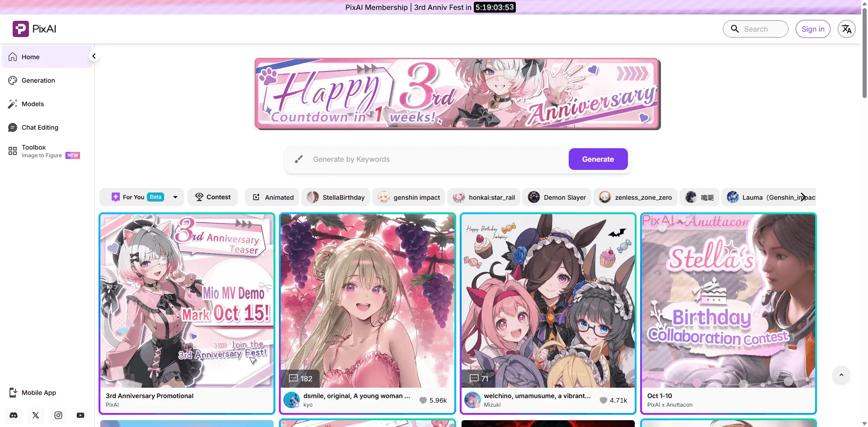868x427 pixels.
Task: Select the Contest tab
Action: (212, 197)
